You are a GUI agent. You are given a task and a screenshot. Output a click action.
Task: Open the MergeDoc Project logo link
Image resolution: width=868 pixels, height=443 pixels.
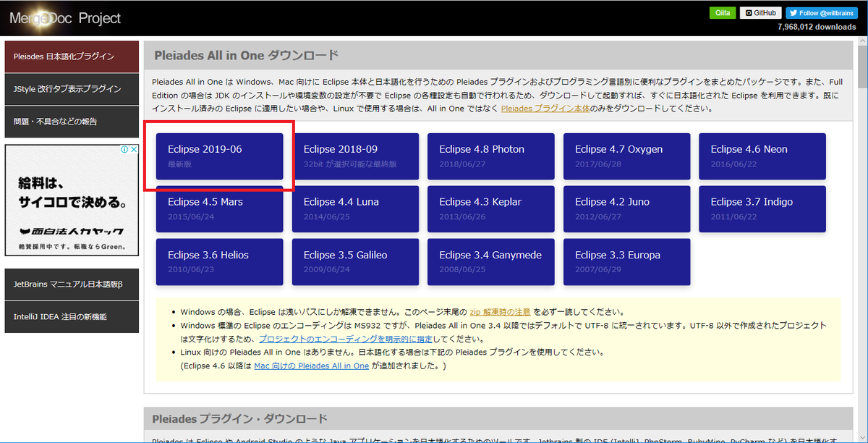66,18
